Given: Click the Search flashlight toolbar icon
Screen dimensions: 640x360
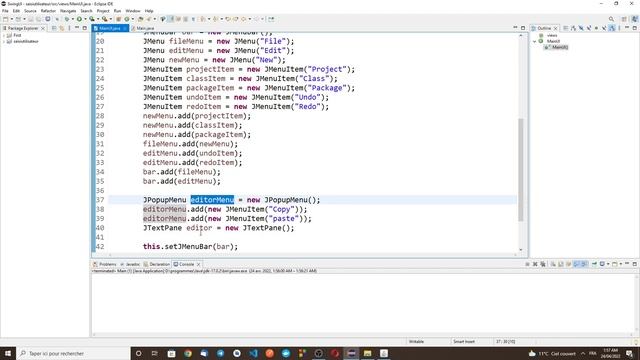Looking at the screenshot, I should [149, 19].
